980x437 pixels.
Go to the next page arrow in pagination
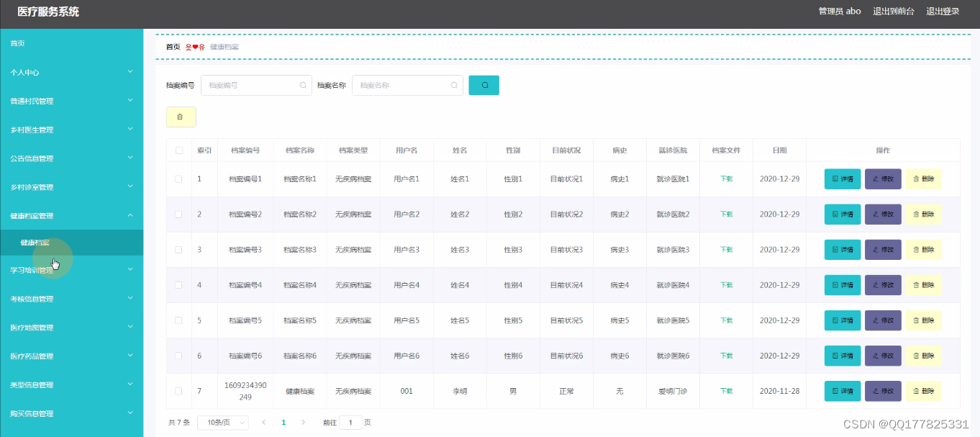[303, 423]
